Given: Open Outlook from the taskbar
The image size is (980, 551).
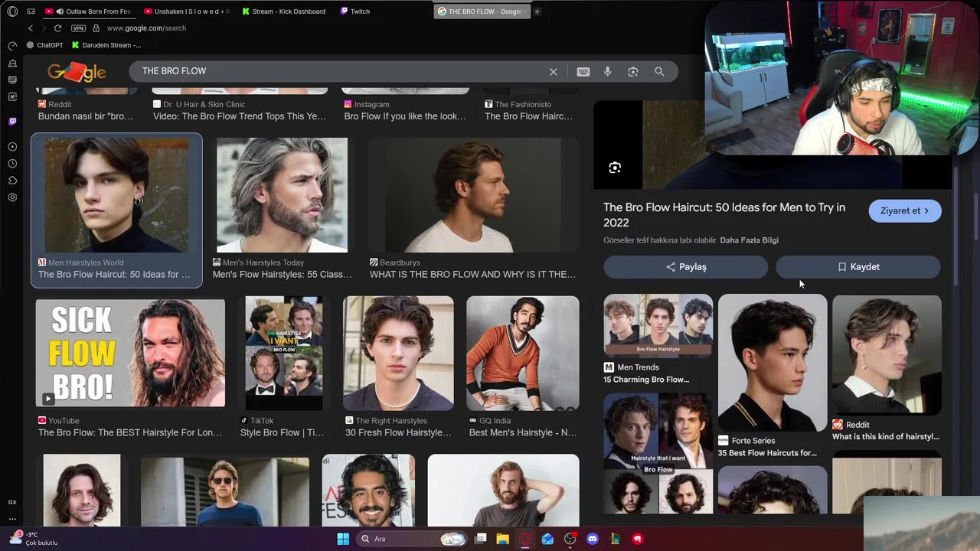Looking at the screenshot, I should click(x=547, y=539).
